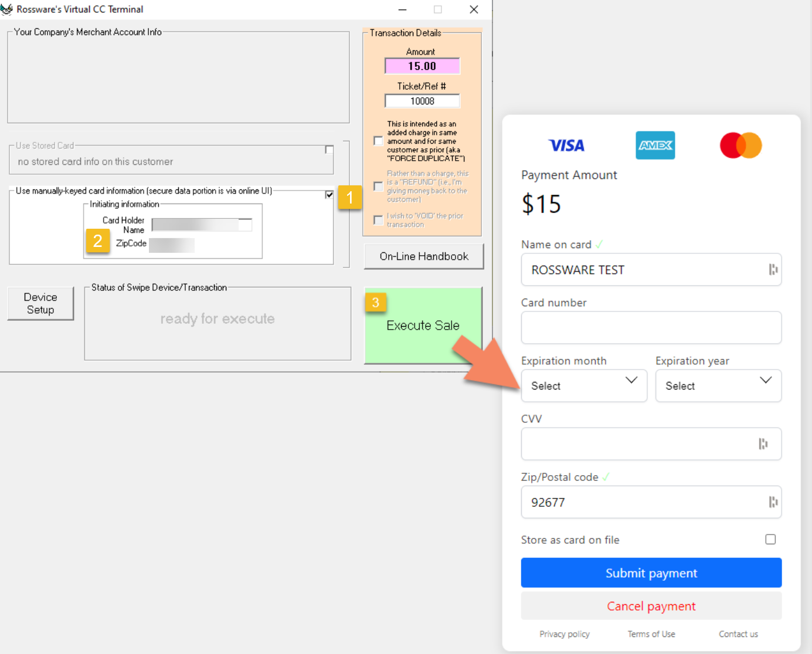Check the FORCE DUPLICATE added charge option

tap(378, 141)
